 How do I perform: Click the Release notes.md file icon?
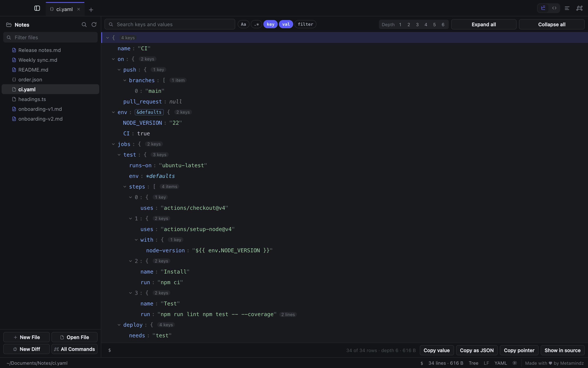click(14, 50)
